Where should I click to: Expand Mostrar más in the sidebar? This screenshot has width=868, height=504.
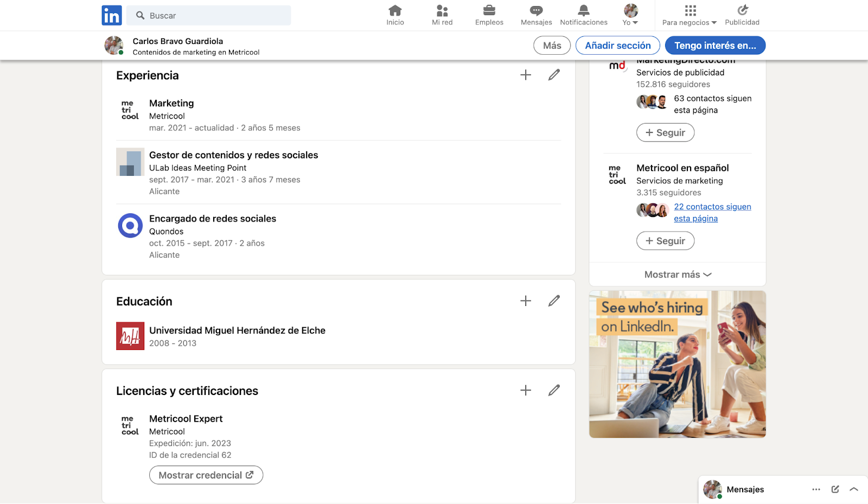(677, 275)
